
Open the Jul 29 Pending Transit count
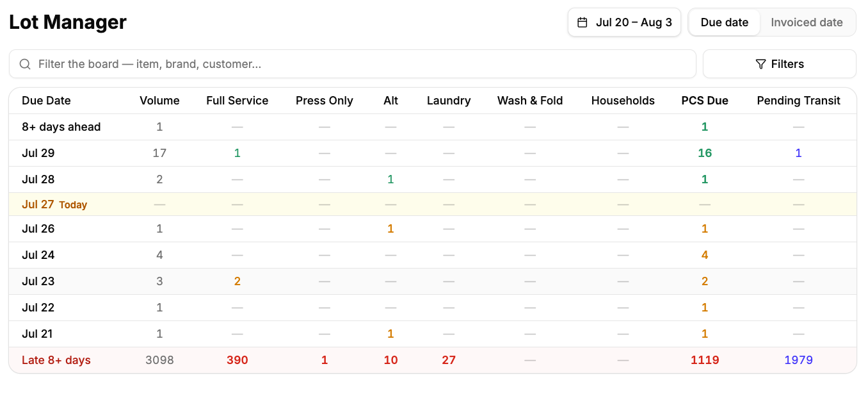click(x=798, y=153)
